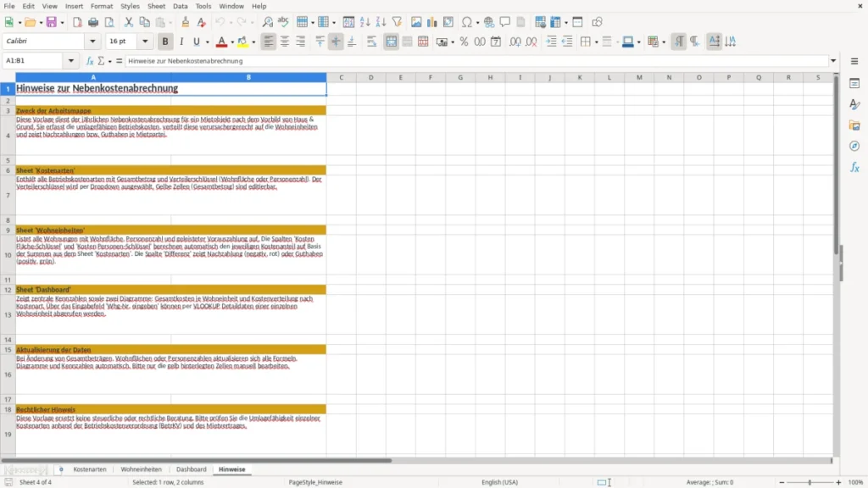Toggle the AutoFilter funnel icon
This screenshot has width=868, height=488.
(397, 22)
